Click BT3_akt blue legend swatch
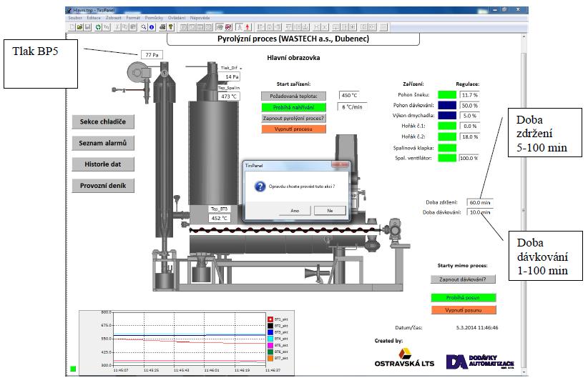Image resolution: width=588 pixels, height=388 pixels. pos(270,332)
